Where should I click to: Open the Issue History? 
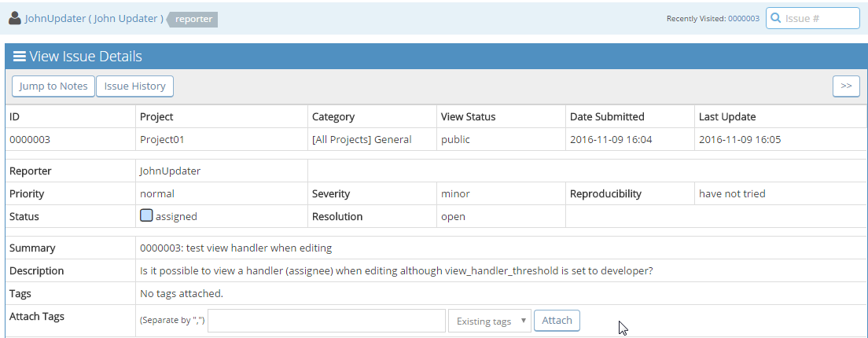pos(134,86)
